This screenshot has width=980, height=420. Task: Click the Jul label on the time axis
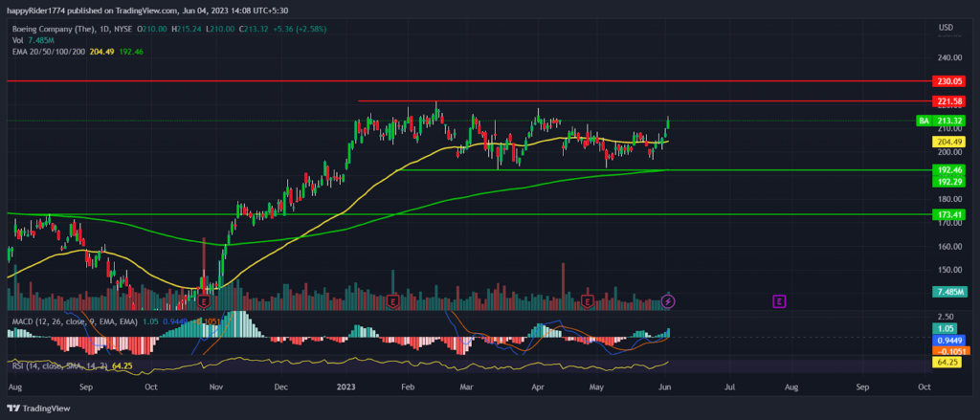point(728,387)
